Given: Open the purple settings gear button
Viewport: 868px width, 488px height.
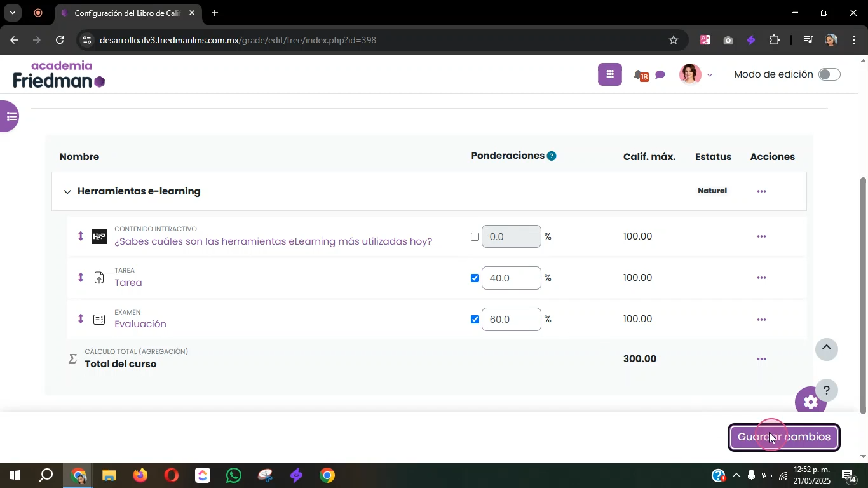Looking at the screenshot, I should pyautogui.click(x=811, y=402).
